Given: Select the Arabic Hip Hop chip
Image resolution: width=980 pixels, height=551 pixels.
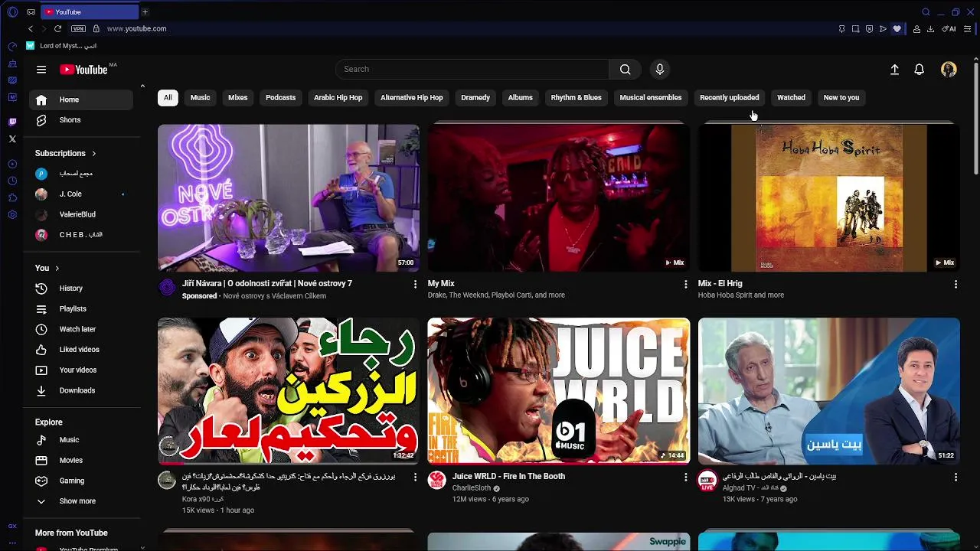Looking at the screenshot, I should [x=338, y=97].
